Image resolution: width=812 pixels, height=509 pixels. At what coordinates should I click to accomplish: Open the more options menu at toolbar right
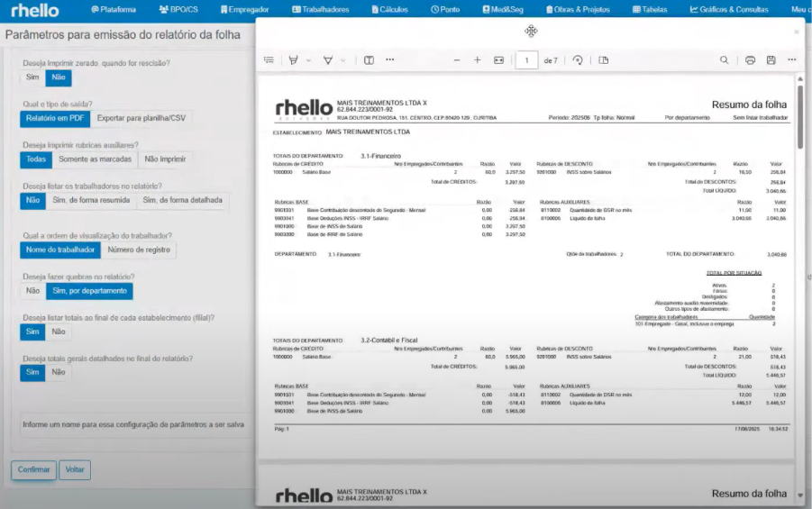[791, 60]
